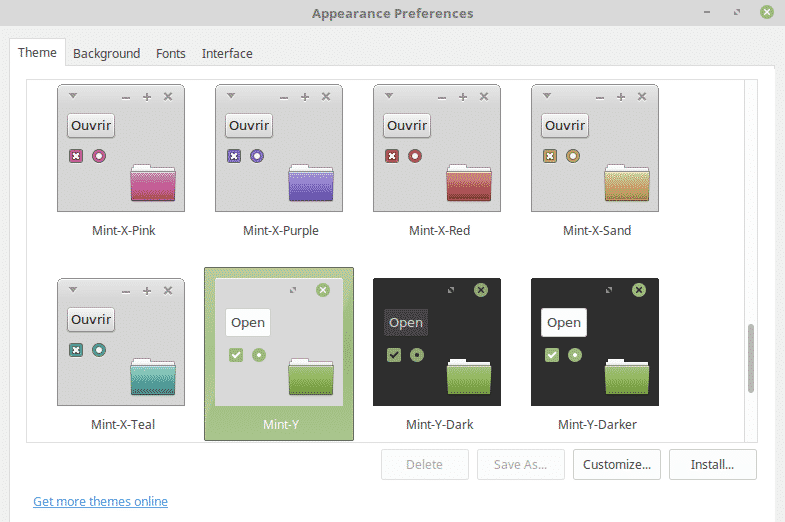Image resolution: width=785 pixels, height=522 pixels.
Task: Click the menu arrow in Mint-X-Sand preview
Action: [547, 96]
